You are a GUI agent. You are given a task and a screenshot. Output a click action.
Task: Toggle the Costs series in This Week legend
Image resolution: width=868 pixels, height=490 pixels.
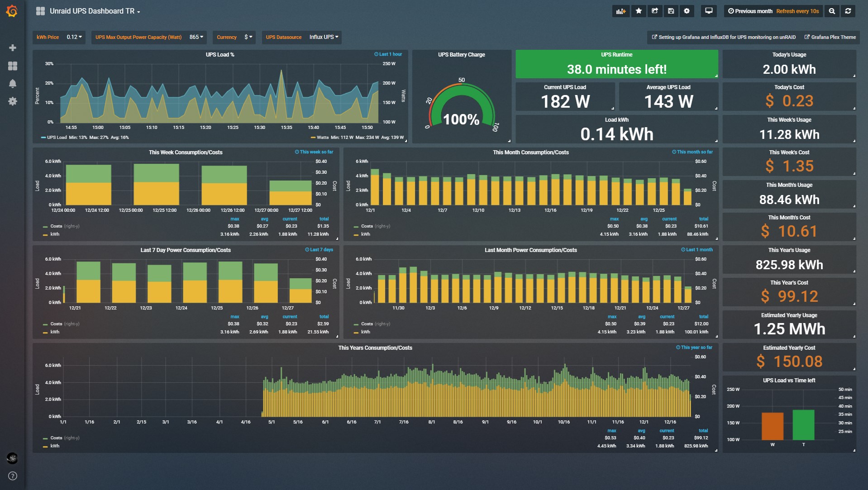pyautogui.click(x=56, y=226)
